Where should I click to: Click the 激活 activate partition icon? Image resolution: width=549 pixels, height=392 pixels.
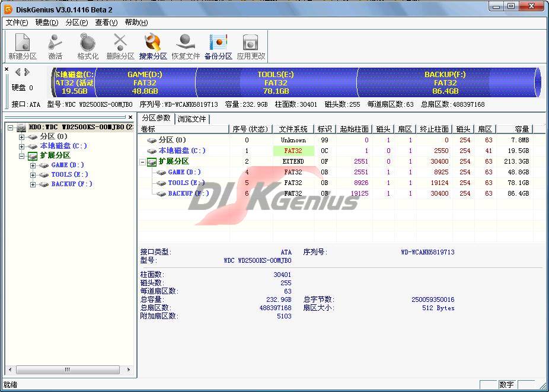click(55, 46)
